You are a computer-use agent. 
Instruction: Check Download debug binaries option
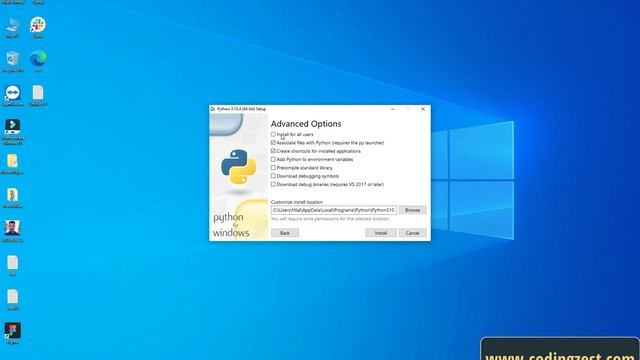[273, 184]
